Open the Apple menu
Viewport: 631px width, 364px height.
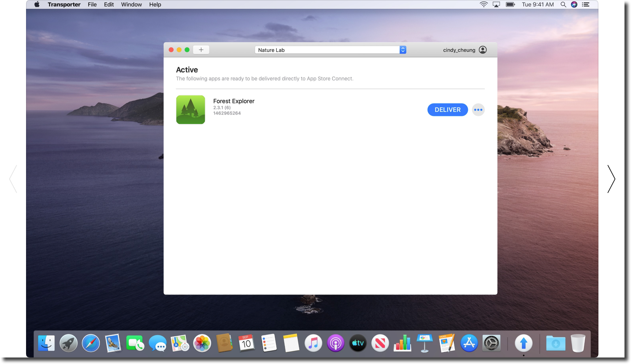coord(37,5)
